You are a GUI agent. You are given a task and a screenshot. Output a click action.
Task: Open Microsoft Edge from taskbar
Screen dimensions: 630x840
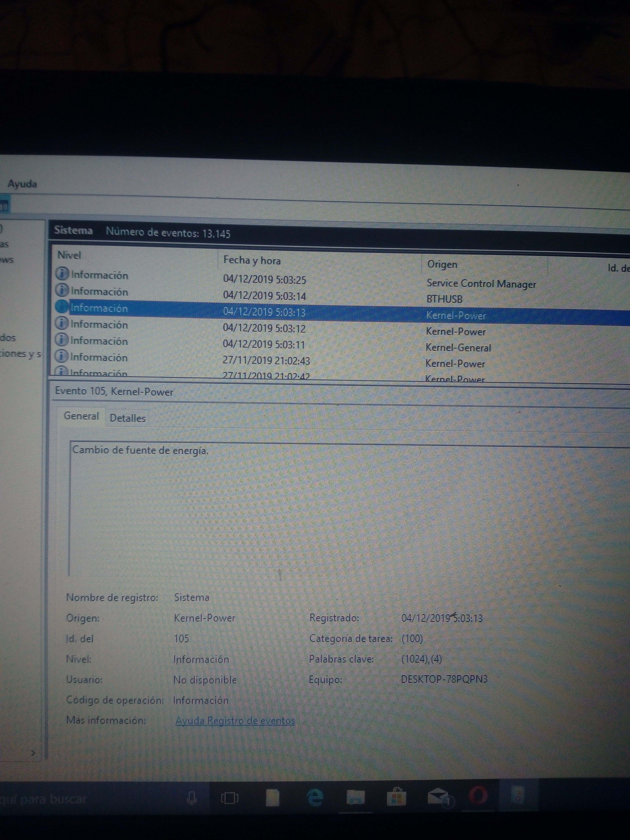click(x=314, y=797)
